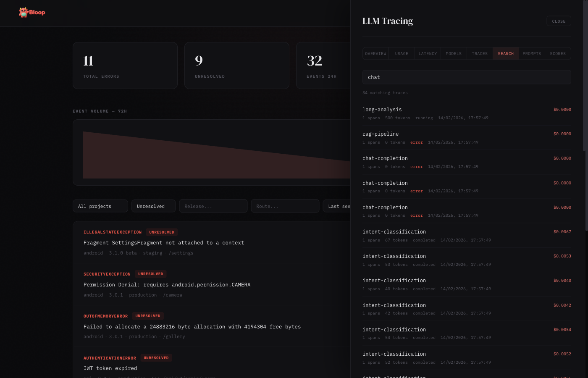Screen dimensions: 588x378
Task: Open the All projects dropdown
Action: (100, 206)
